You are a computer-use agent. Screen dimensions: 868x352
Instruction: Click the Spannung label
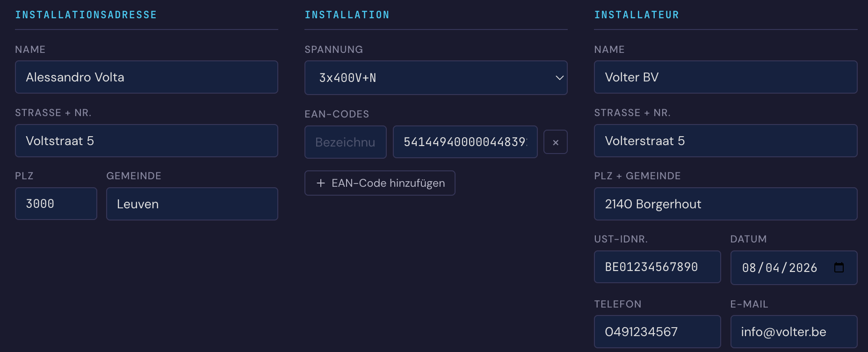tap(334, 50)
